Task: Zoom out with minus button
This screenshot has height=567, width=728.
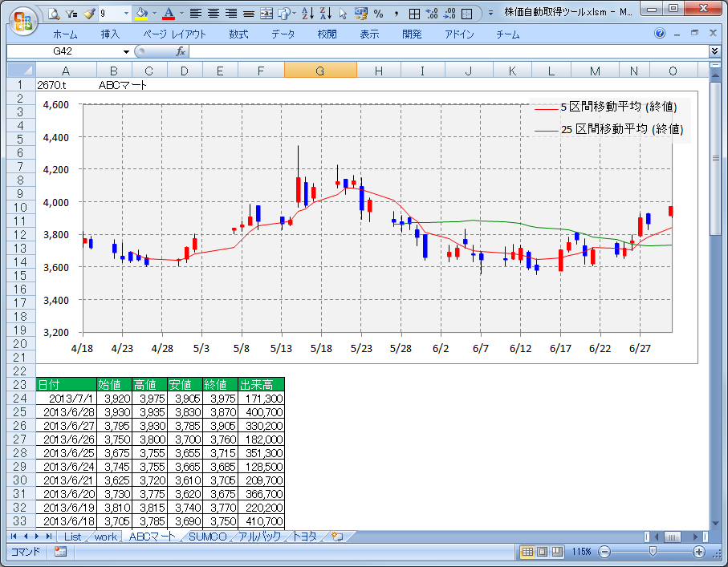Action: (x=604, y=552)
